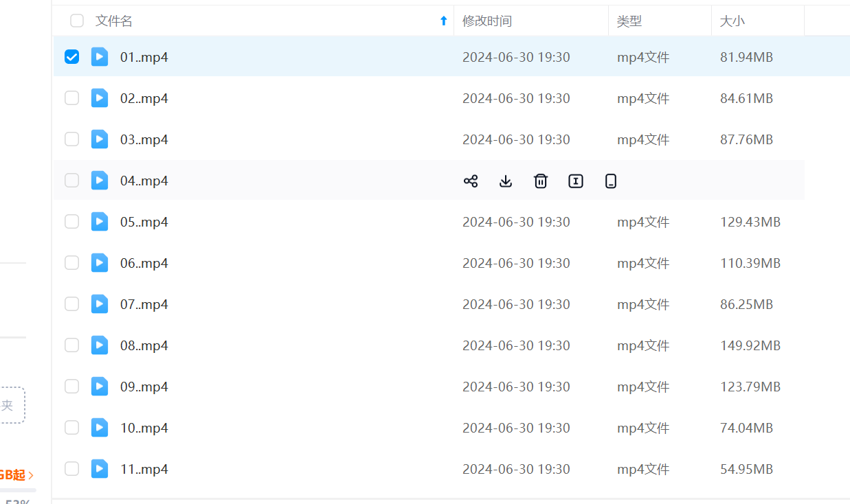
Task: Sort the list by 大小 column header
Action: coord(732,21)
